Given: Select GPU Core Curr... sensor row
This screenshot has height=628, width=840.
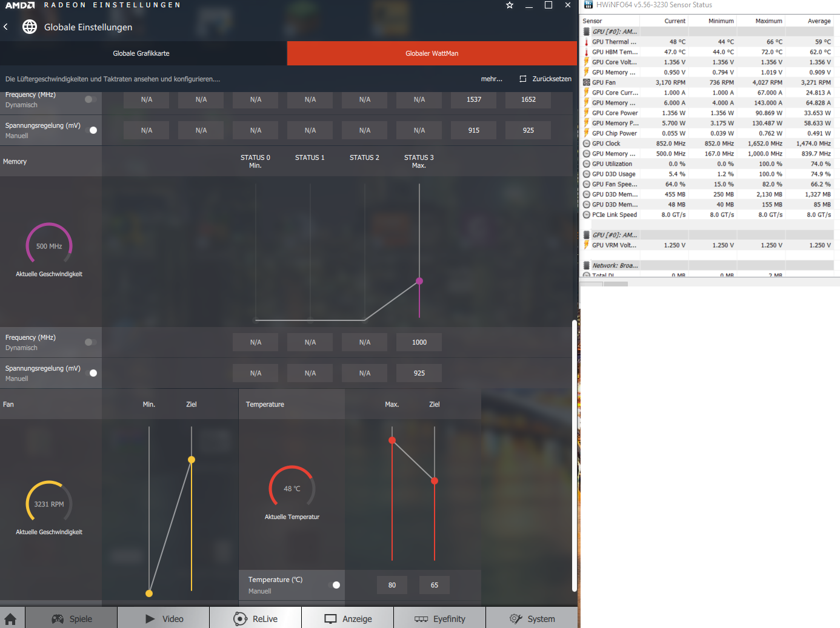Looking at the screenshot, I should [x=707, y=93].
